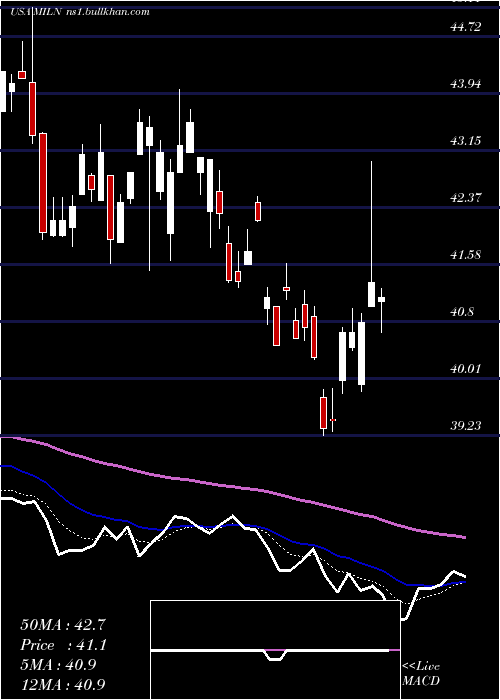Viewport: 500px width, 700px height.
Task: Click the 43.94 price axis label
Action: [466, 83]
